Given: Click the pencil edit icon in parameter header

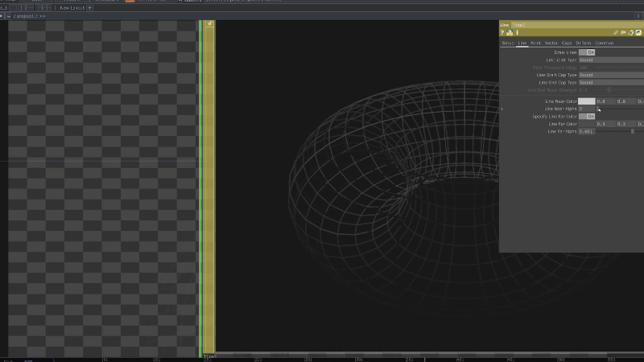Looking at the screenshot, I should coord(616,33).
